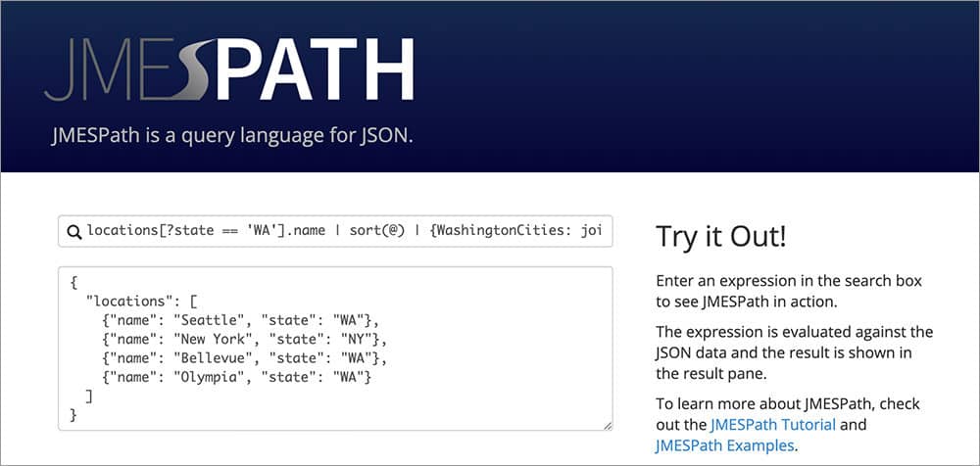The height and width of the screenshot is (466, 980).
Task: Click the JMESPath logo in the header
Action: click(228, 70)
